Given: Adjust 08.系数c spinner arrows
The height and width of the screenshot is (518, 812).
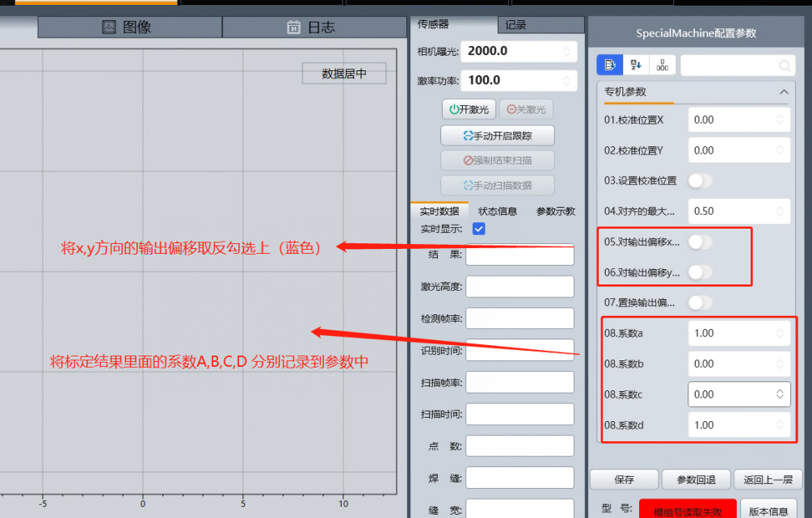Looking at the screenshot, I should (x=780, y=394).
